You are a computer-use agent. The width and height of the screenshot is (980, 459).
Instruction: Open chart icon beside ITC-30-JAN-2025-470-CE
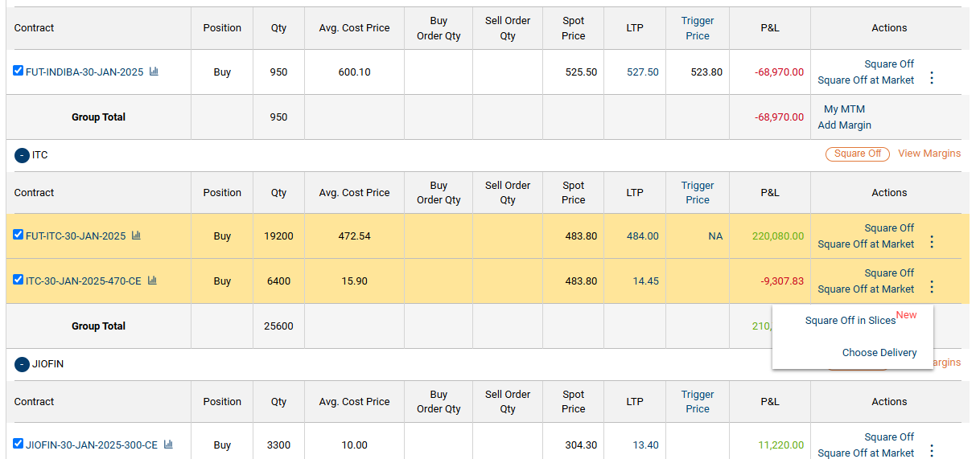(x=152, y=281)
